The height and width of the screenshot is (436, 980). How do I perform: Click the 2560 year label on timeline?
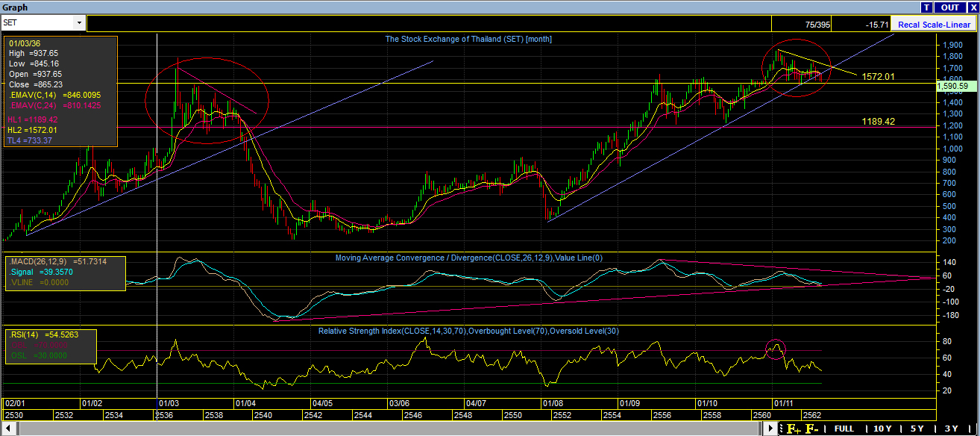click(x=761, y=414)
